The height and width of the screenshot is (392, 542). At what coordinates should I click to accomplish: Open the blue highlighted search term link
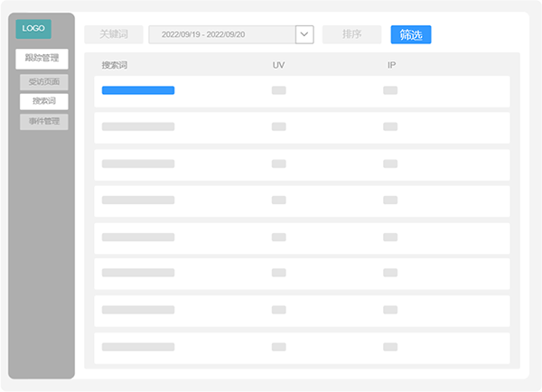click(x=138, y=90)
